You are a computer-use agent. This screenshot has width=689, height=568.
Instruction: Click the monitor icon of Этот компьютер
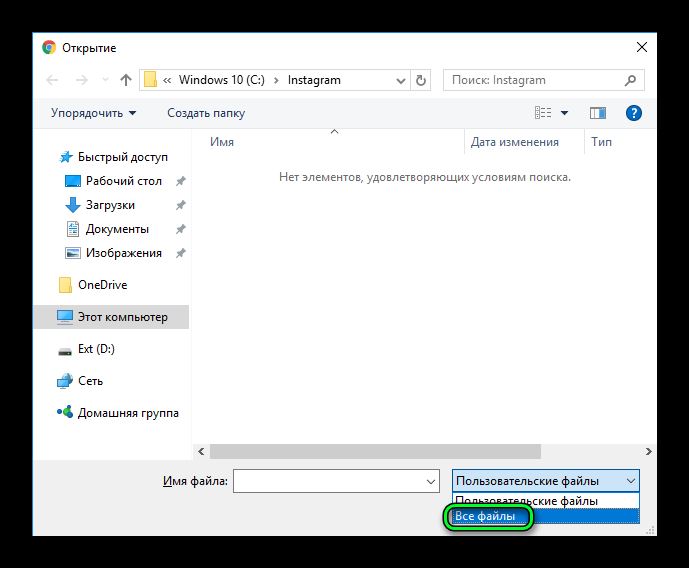point(65,317)
